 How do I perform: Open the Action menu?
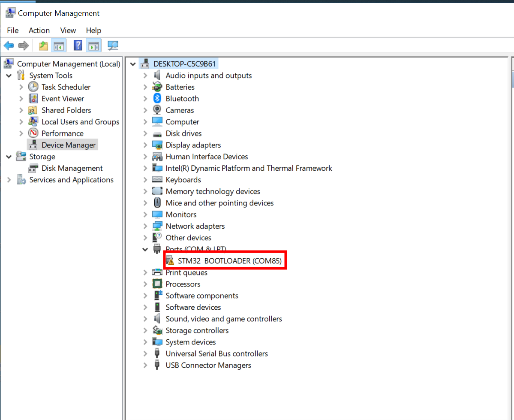(x=39, y=30)
